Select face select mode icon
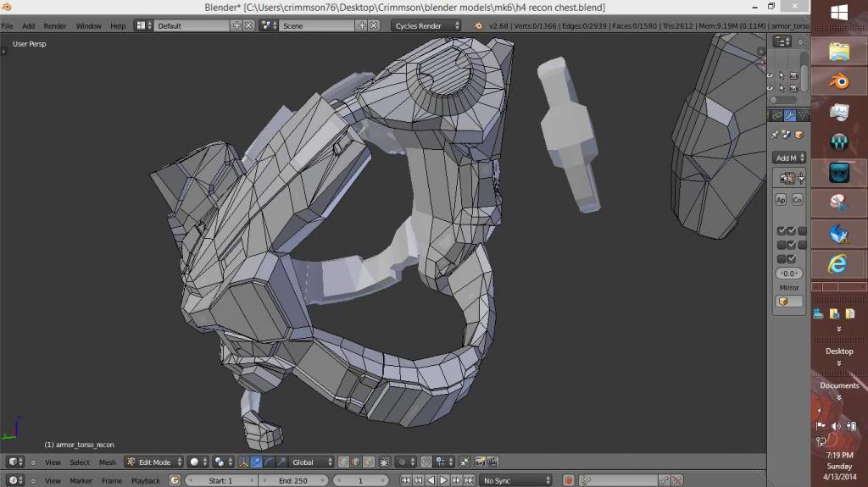Image resolution: width=868 pixels, height=487 pixels. (368, 462)
